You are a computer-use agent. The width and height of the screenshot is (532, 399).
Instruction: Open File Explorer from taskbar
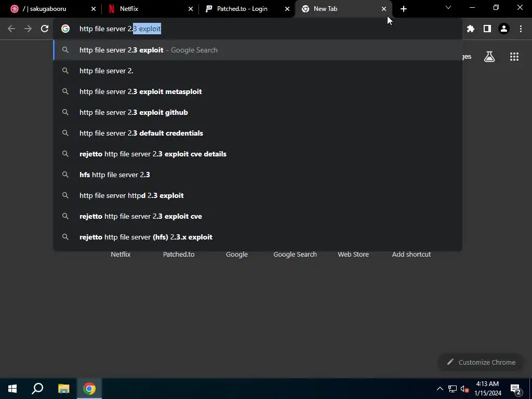click(63, 389)
